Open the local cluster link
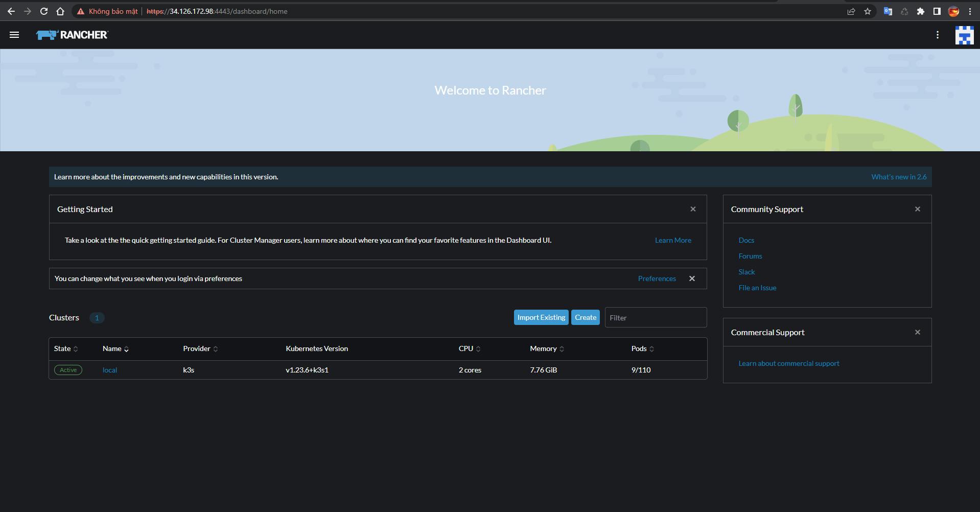980x512 pixels. point(110,370)
